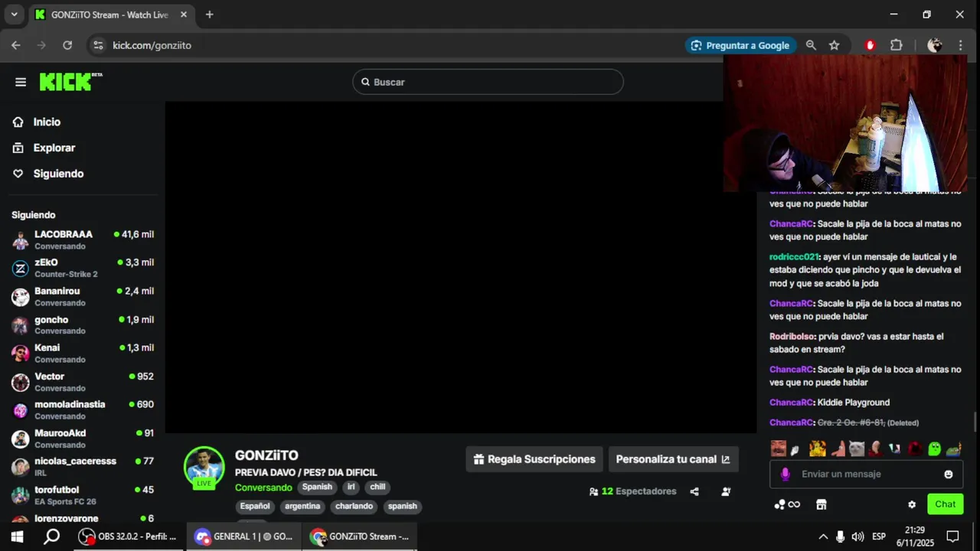Open Kenai channel in following list
The width and height of the screenshot is (980, 551).
coord(83,353)
